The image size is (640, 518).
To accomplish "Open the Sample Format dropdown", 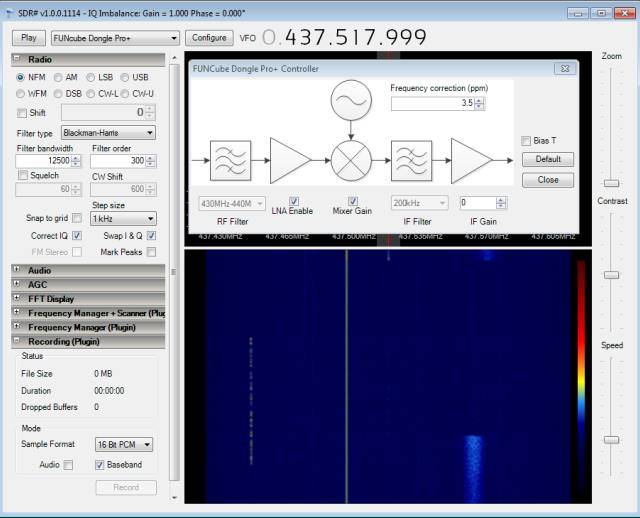I will [x=124, y=445].
